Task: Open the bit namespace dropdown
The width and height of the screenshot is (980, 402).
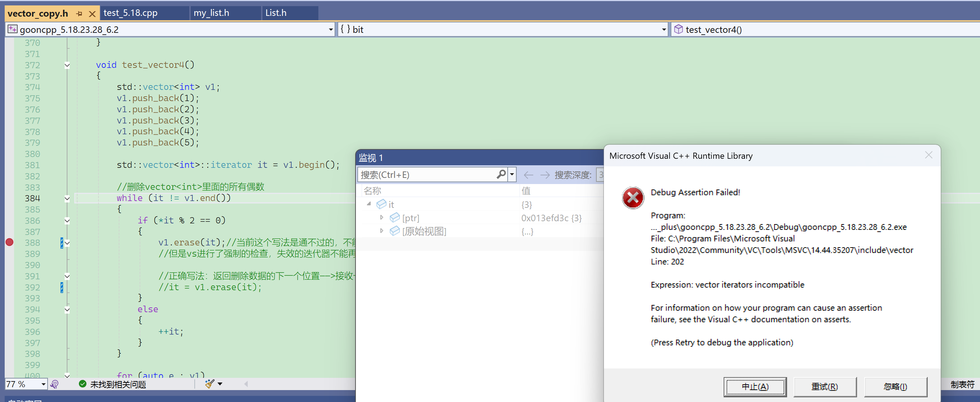Action: [x=663, y=29]
